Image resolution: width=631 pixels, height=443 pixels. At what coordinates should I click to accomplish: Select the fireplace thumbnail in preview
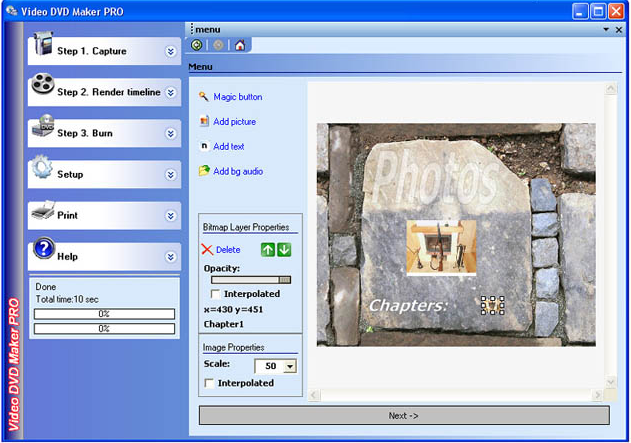(x=441, y=247)
